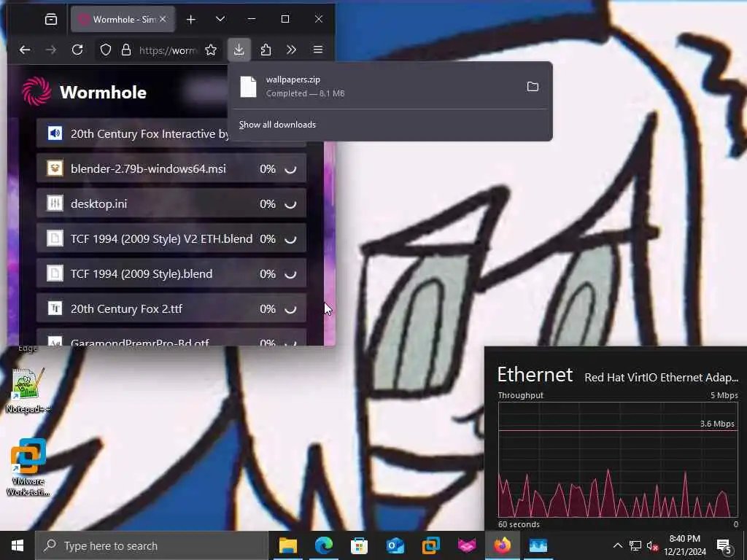
Task: Select GaramondPremrPro-Bd.otf row
Action: click(x=171, y=338)
